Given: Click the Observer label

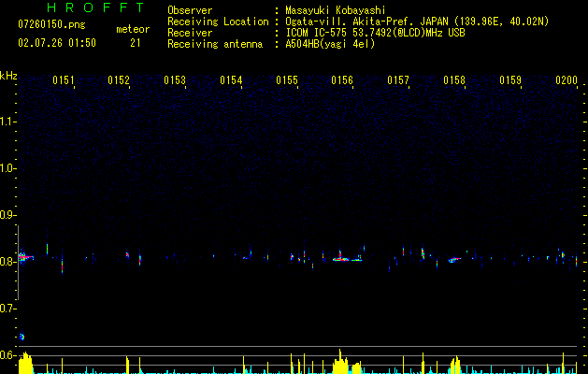Looking at the screenshot, I should click(190, 10).
